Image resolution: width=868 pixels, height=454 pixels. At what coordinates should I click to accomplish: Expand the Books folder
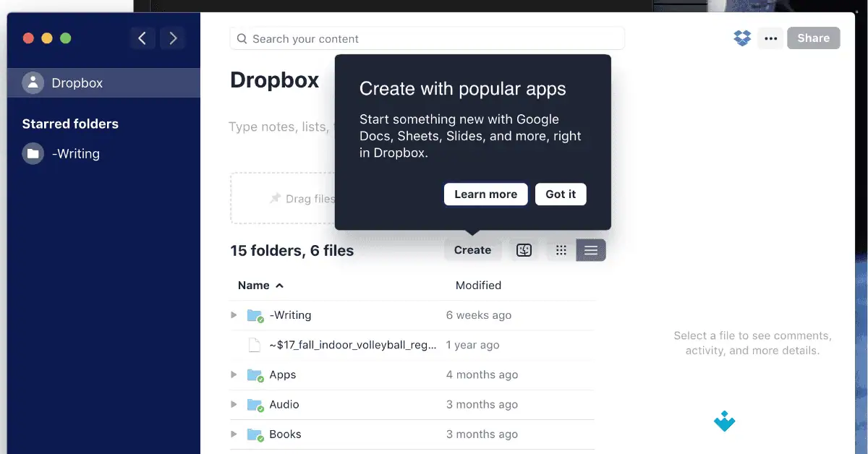(x=234, y=434)
